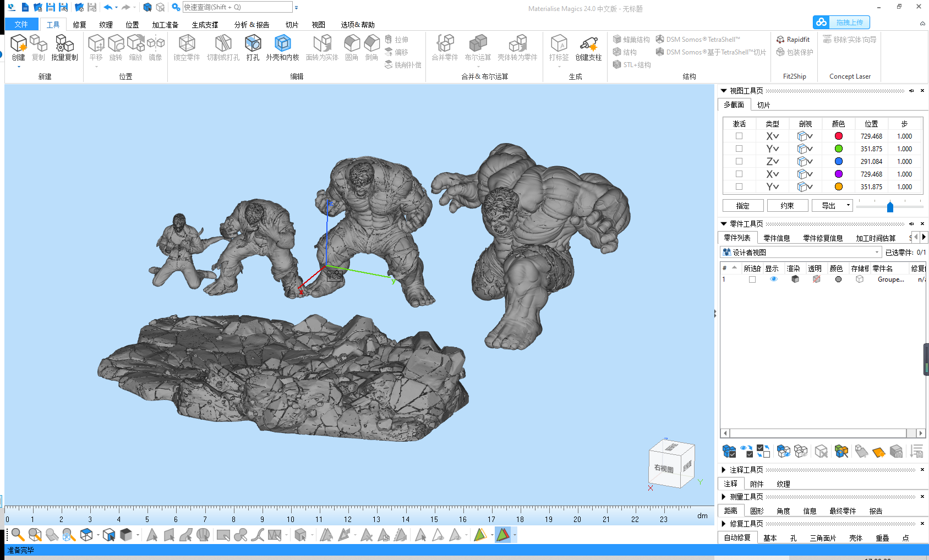Screen dimensions: 929x560
Task: Enable the Z section activation checkbox
Action: coord(739,161)
